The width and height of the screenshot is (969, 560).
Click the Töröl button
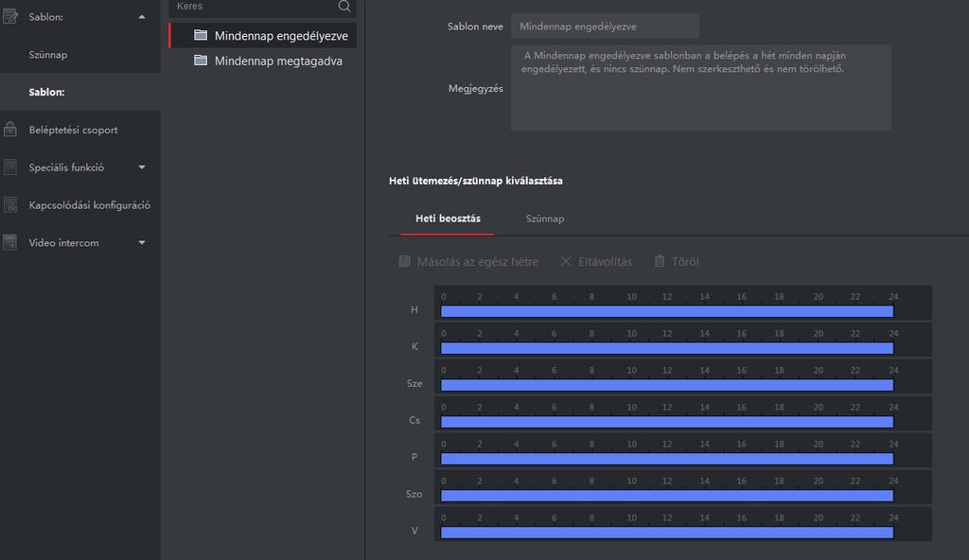pos(677,261)
